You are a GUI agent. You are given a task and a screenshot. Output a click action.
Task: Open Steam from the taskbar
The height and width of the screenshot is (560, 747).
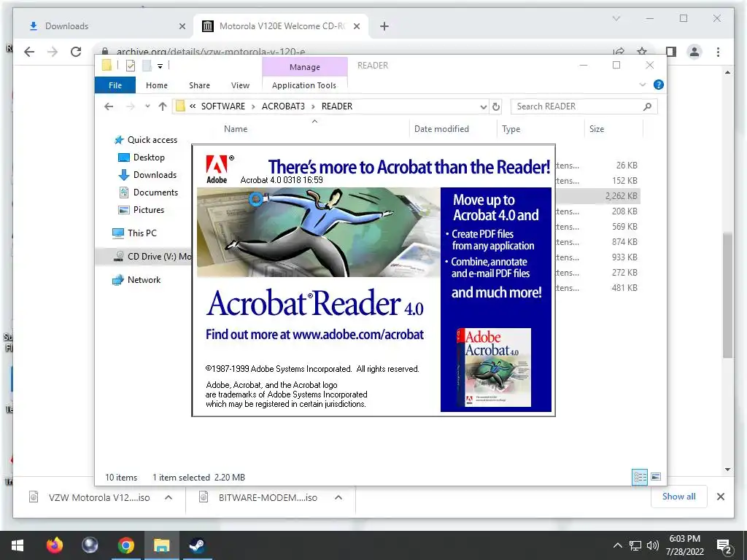(197, 545)
